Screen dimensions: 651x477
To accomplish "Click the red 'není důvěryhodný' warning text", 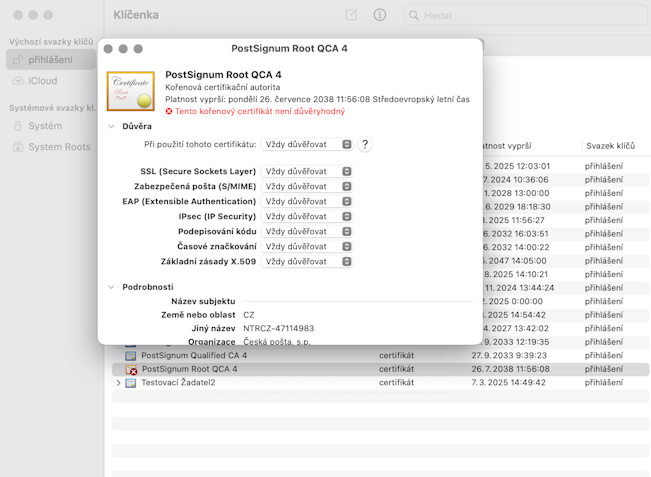I will point(260,111).
